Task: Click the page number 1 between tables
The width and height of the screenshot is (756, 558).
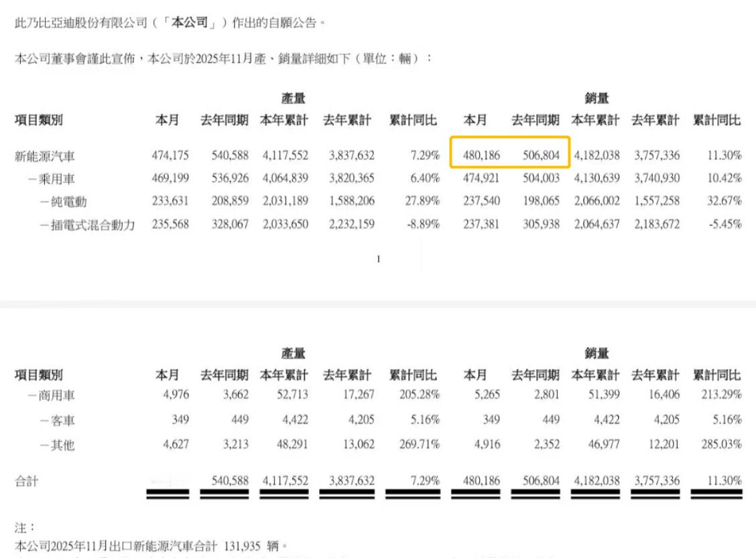Action: pyautogui.click(x=379, y=259)
